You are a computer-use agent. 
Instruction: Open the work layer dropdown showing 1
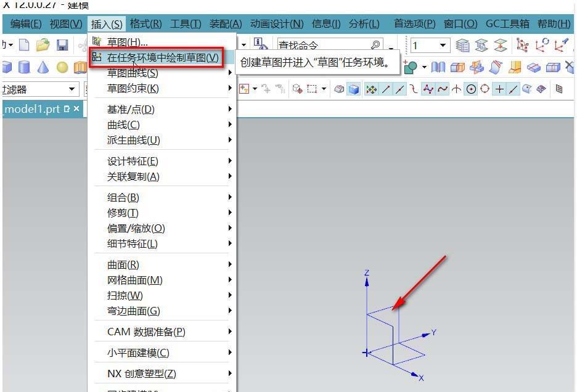pyautogui.click(x=443, y=44)
